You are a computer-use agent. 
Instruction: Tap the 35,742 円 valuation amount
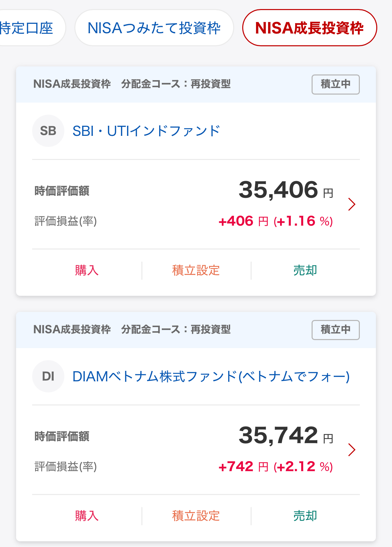pos(286,435)
